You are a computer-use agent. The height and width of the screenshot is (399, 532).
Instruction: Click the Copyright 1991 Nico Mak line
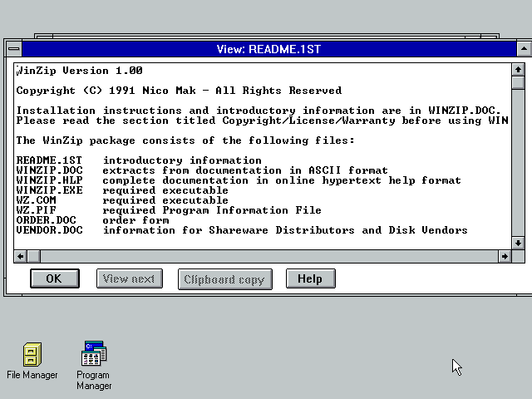[179, 91]
